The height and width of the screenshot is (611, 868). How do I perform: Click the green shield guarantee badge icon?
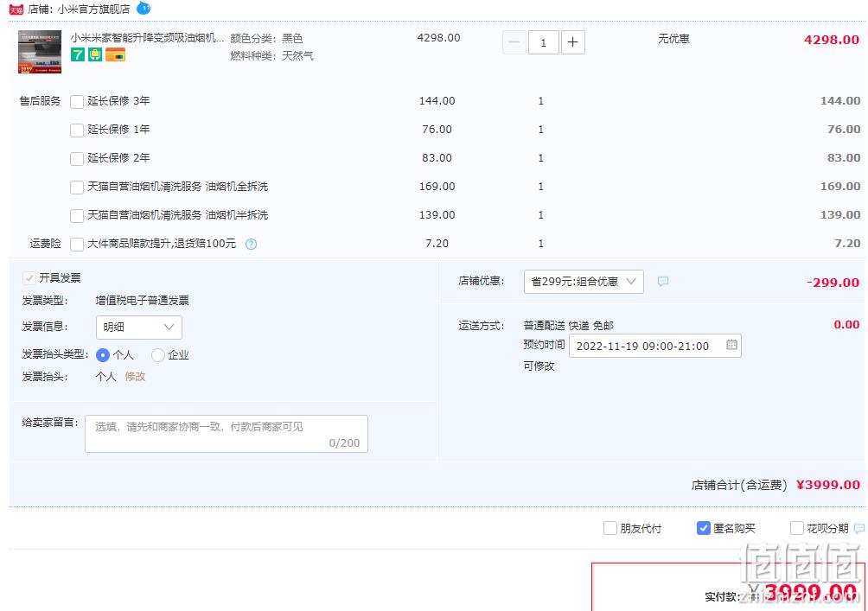(95, 54)
